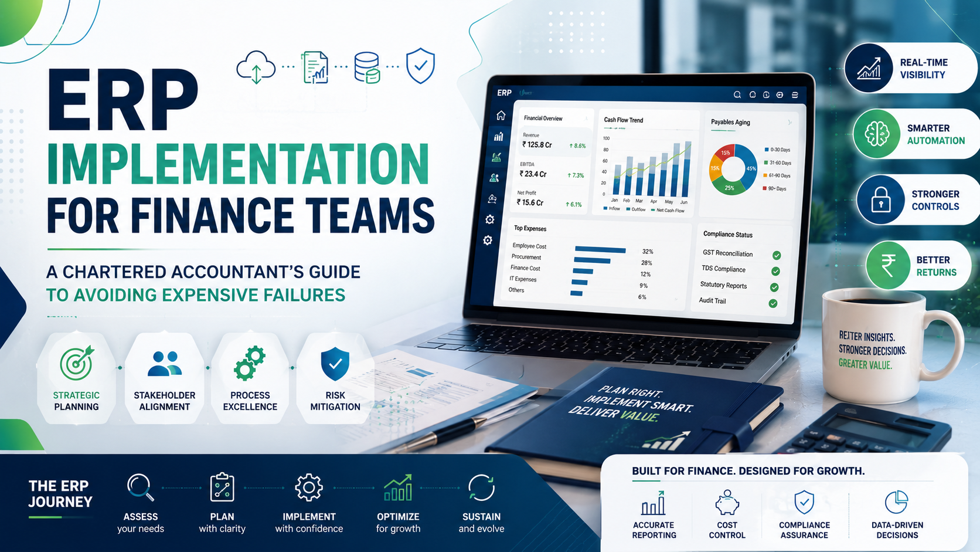The width and height of the screenshot is (980, 552).
Task: Click the cloud upload icon in header
Action: click(256, 67)
